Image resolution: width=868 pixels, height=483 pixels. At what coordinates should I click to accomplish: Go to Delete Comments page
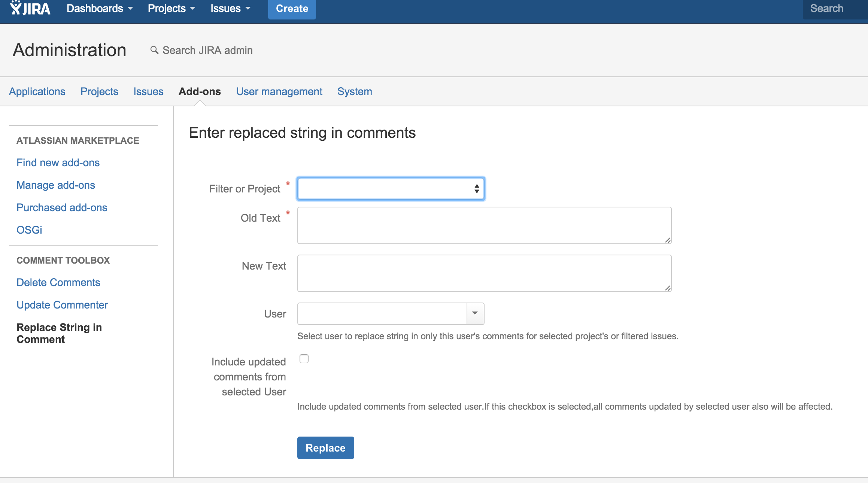point(58,282)
